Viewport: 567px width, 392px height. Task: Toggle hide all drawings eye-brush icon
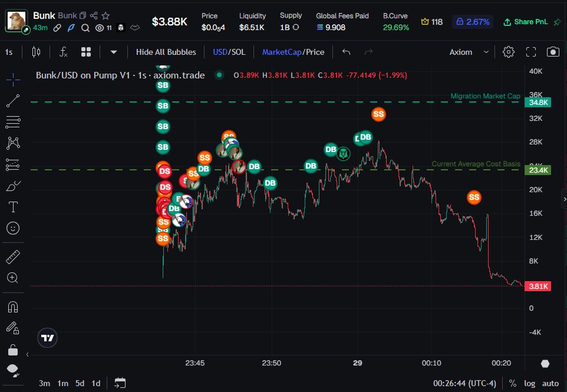coord(13,371)
